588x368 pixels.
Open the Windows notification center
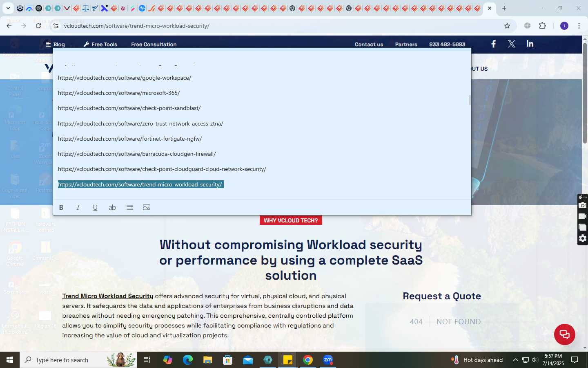575,360
